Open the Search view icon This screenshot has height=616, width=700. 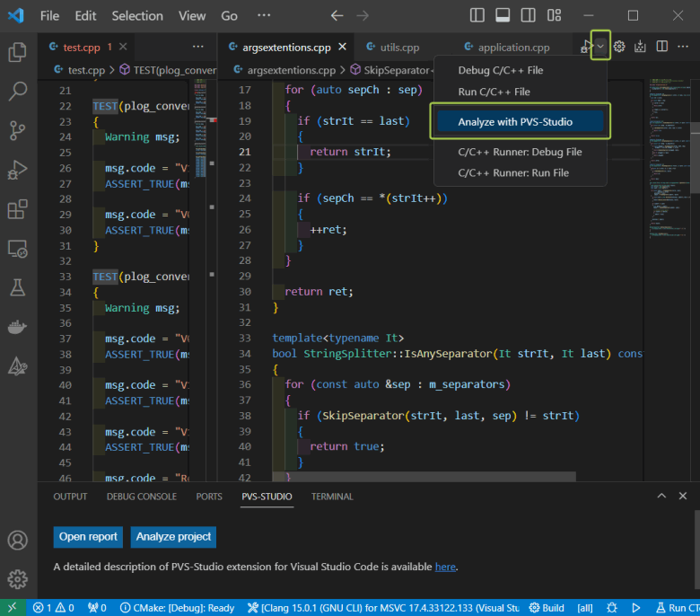pyautogui.click(x=17, y=92)
